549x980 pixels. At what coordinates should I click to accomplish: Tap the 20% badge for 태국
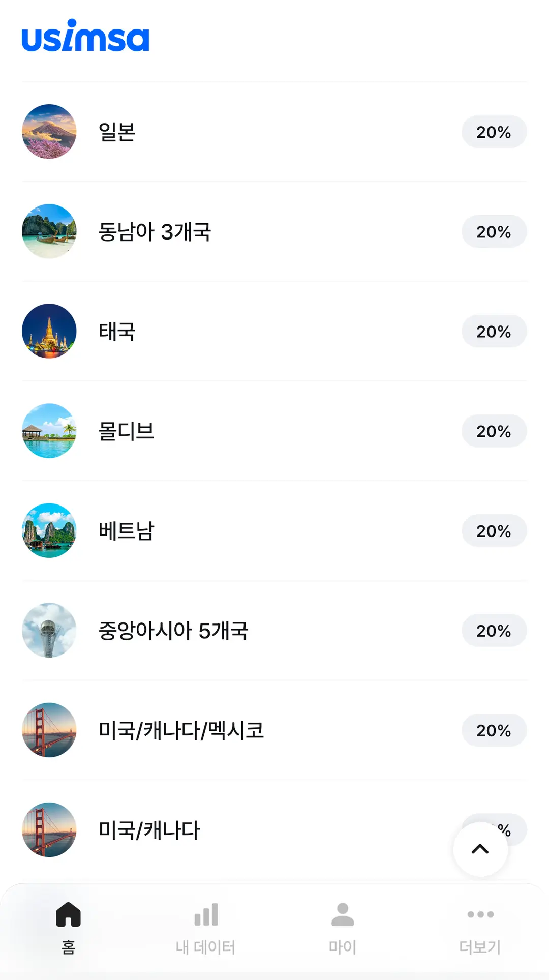(494, 331)
